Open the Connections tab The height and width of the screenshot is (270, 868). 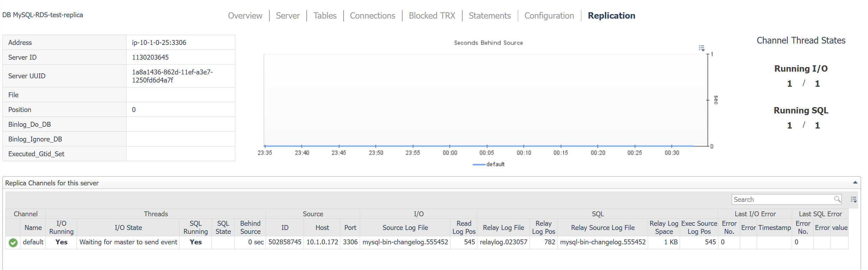pyautogui.click(x=372, y=16)
